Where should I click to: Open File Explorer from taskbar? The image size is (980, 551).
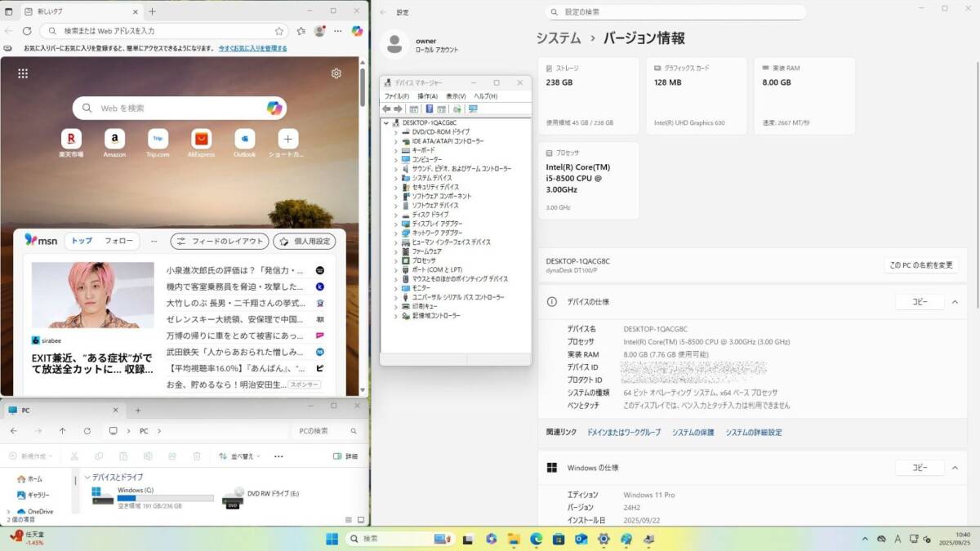tap(513, 539)
